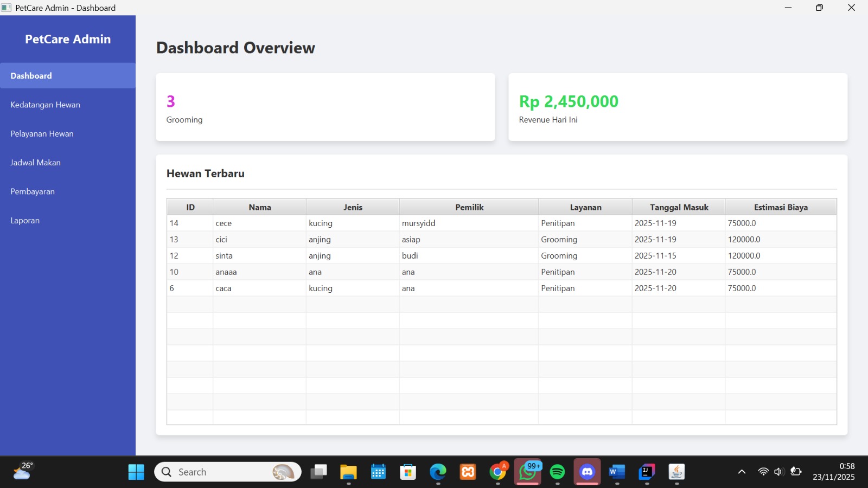Open the Dashboard sidebar menu

click(x=68, y=76)
